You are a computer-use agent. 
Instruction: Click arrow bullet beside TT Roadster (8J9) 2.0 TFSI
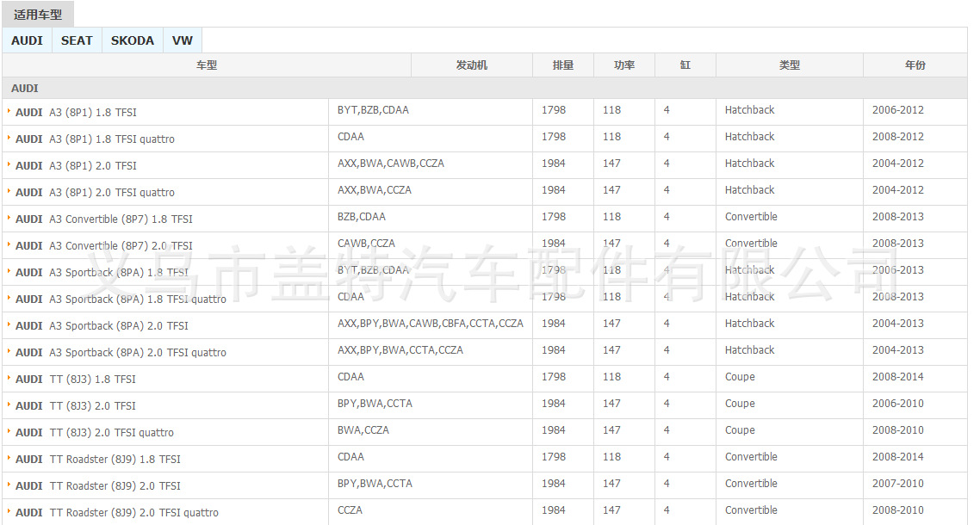pos(9,485)
